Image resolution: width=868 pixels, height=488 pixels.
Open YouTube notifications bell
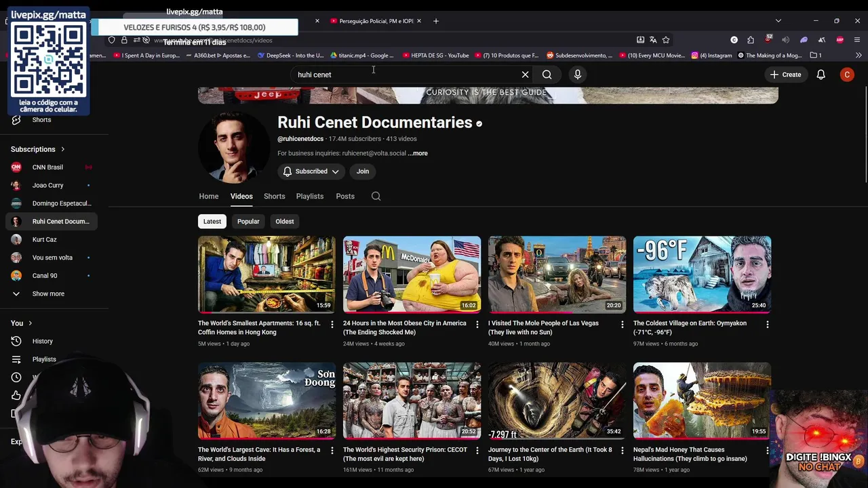821,75
